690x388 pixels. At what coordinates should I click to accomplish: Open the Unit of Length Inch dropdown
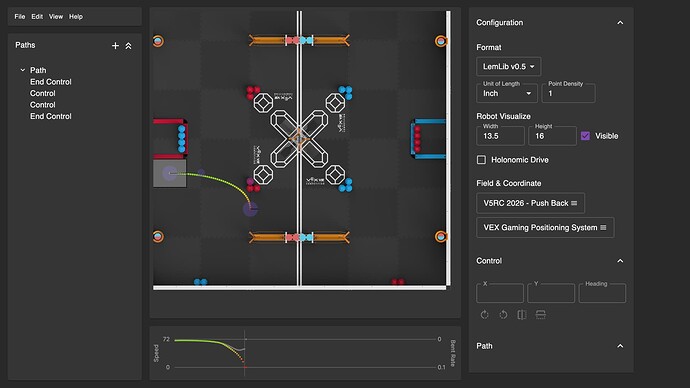point(507,93)
